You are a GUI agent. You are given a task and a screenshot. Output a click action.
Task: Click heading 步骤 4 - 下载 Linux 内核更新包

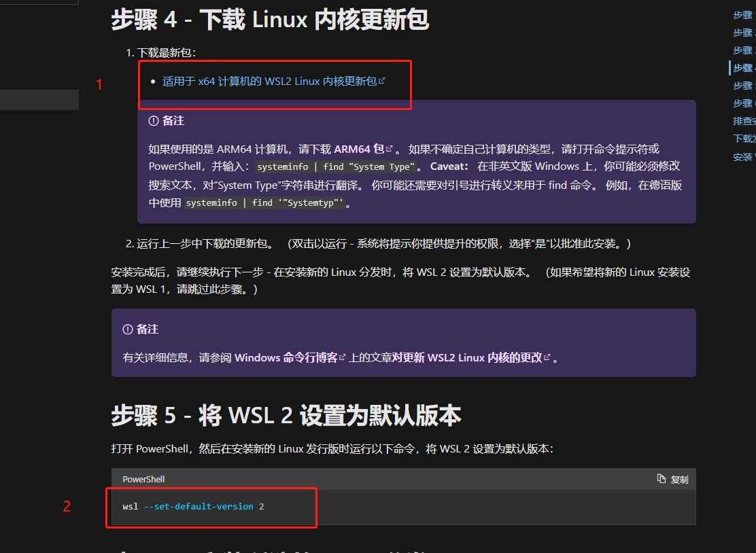point(270,20)
